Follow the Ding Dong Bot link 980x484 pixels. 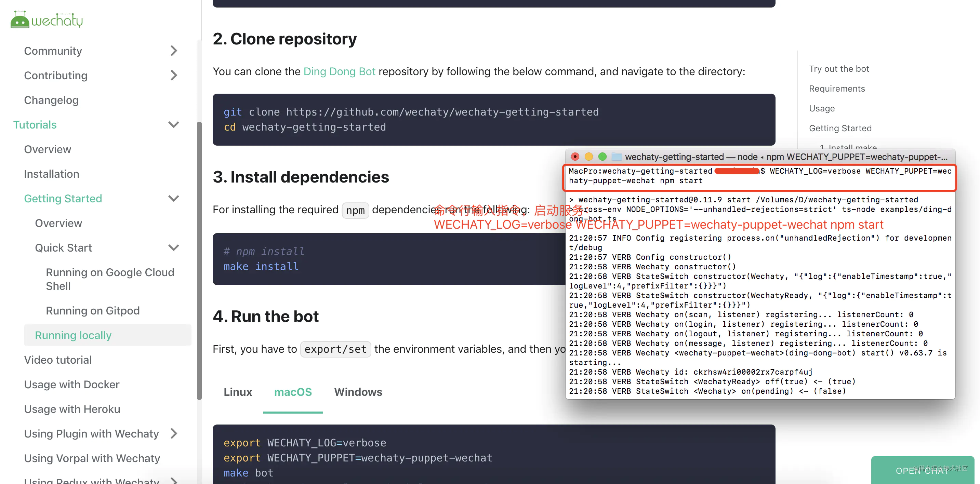tap(339, 71)
